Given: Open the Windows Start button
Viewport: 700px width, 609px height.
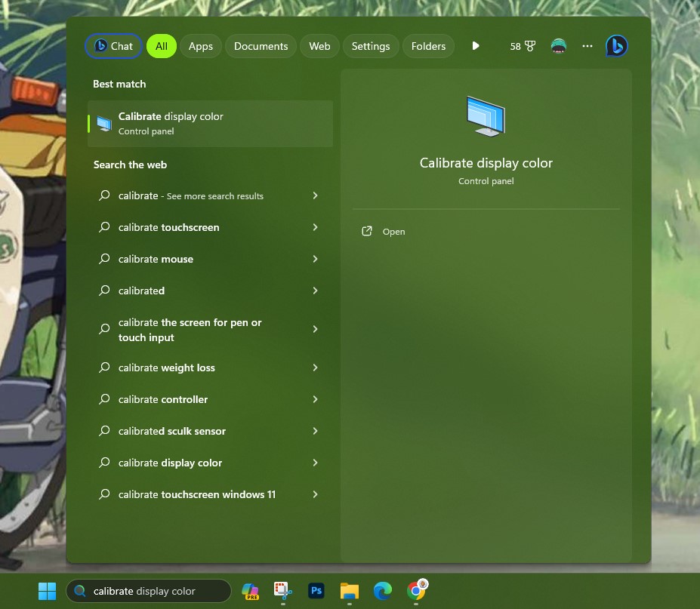Looking at the screenshot, I should (47, 591).
